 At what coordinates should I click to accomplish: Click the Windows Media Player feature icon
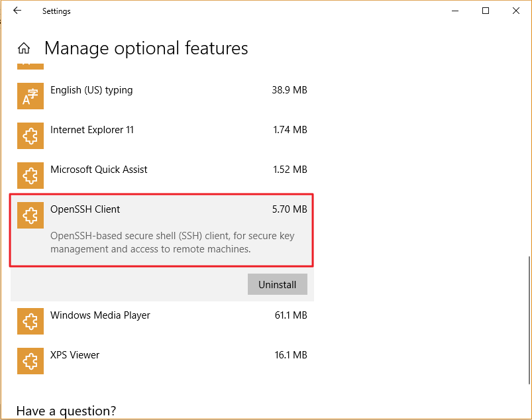(x=30, y=321)
